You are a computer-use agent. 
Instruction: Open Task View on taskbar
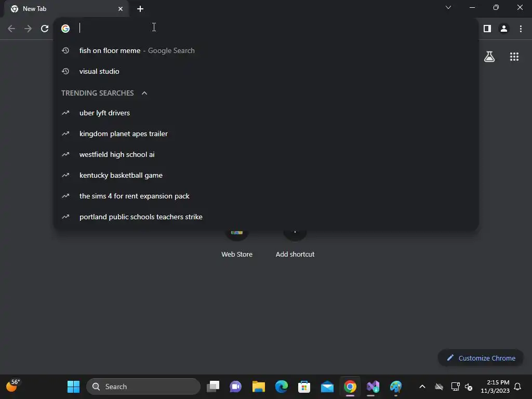coord(213,387)
